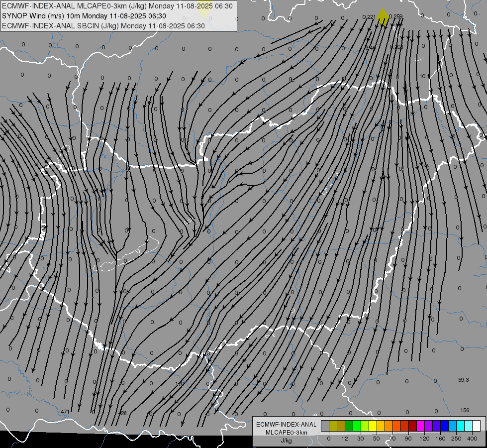Select the olive-yellow swatch in the legend
The width and height of the screenshot is (487, 448).
[x=333, y=426]
